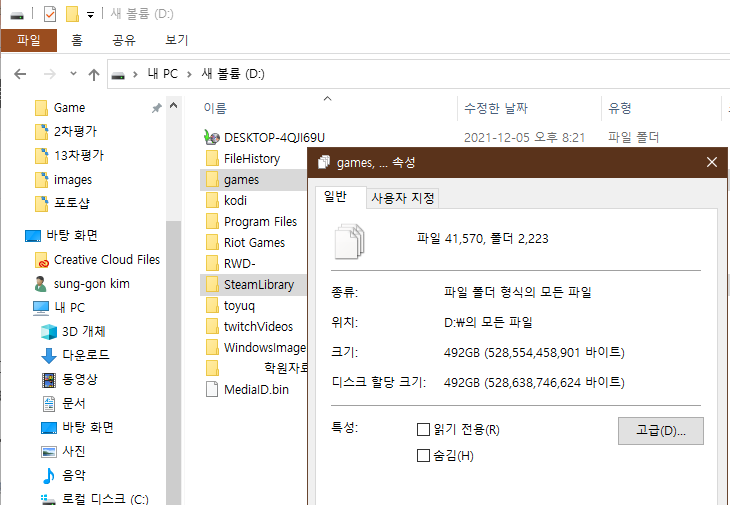Open the 파일 ribbon tab
The height and width of the screenshot is (505, 730).
click(29, 40)
